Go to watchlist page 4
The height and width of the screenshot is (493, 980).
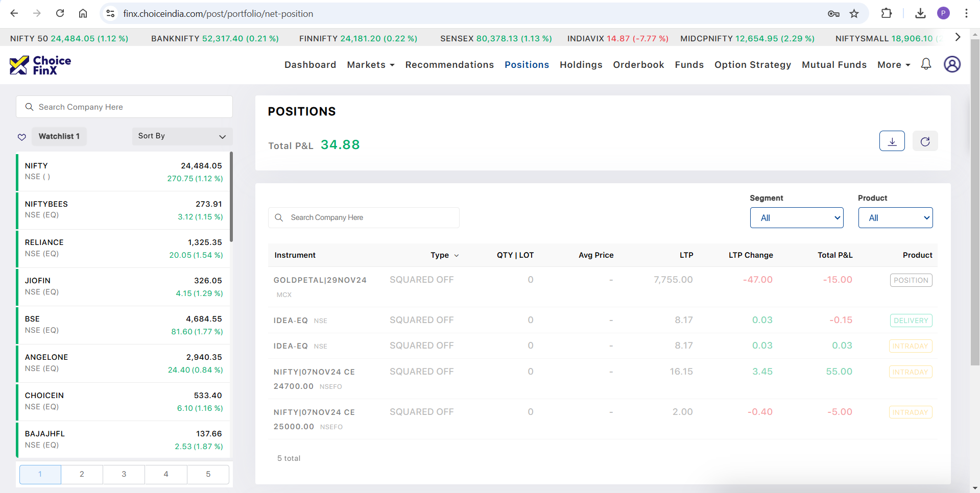click(x=166, y=474)
